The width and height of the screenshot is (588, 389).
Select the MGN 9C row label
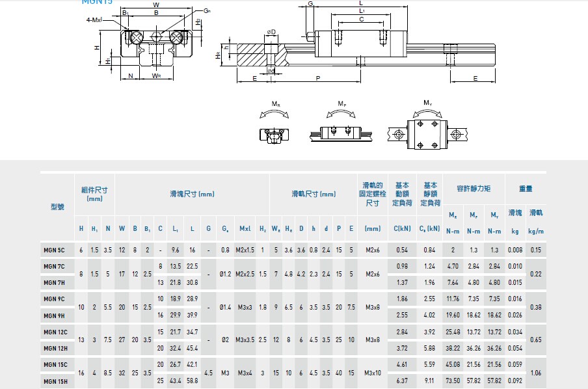point(54,299)
